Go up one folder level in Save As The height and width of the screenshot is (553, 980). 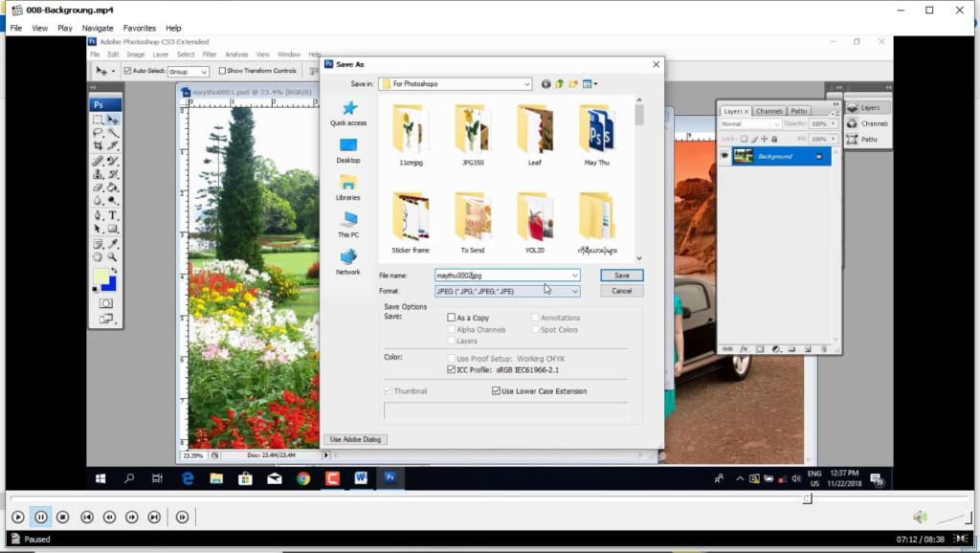click(559, 84)
